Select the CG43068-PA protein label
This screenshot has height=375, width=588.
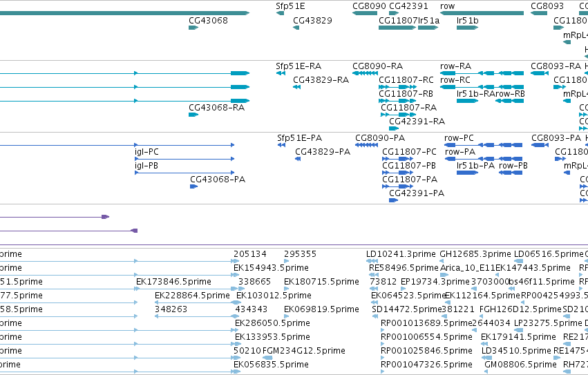point(218,180)
